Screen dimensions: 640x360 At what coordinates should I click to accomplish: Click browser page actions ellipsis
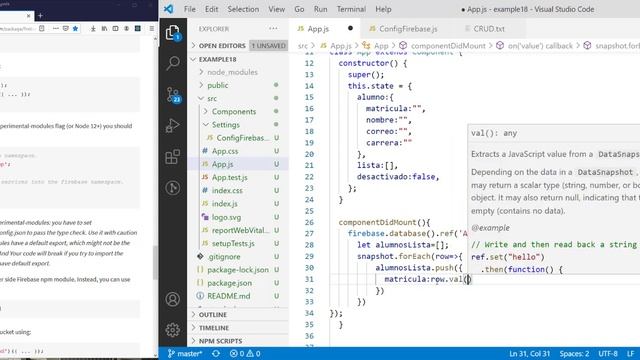pos(56,29)
